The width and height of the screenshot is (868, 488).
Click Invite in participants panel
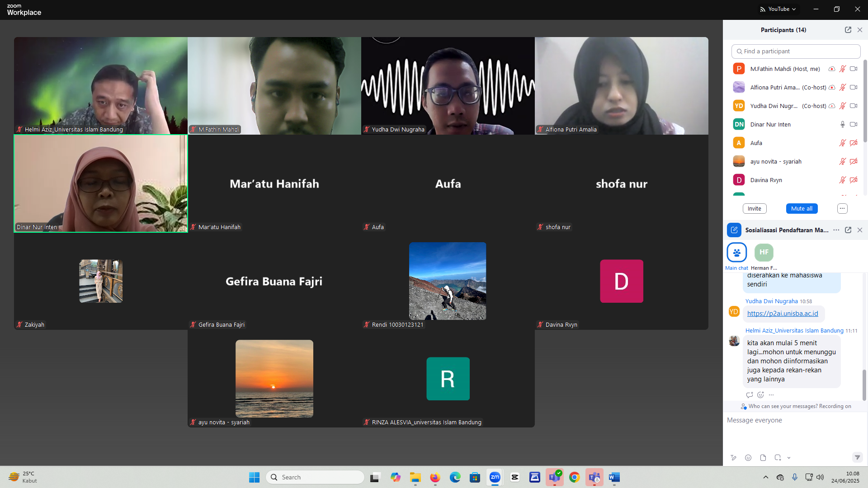click(755, 208)
